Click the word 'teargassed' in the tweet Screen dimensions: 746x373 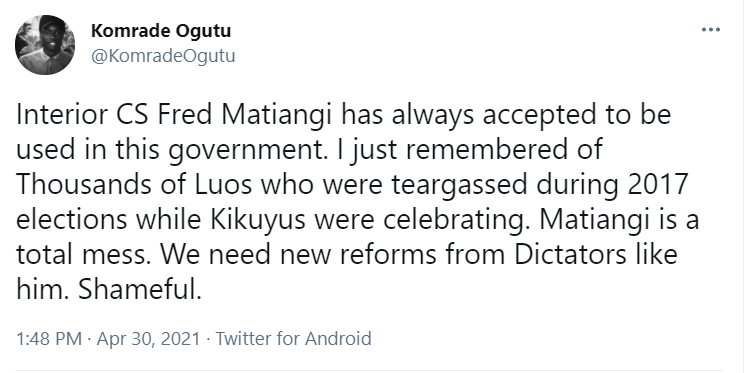(460, 186)
